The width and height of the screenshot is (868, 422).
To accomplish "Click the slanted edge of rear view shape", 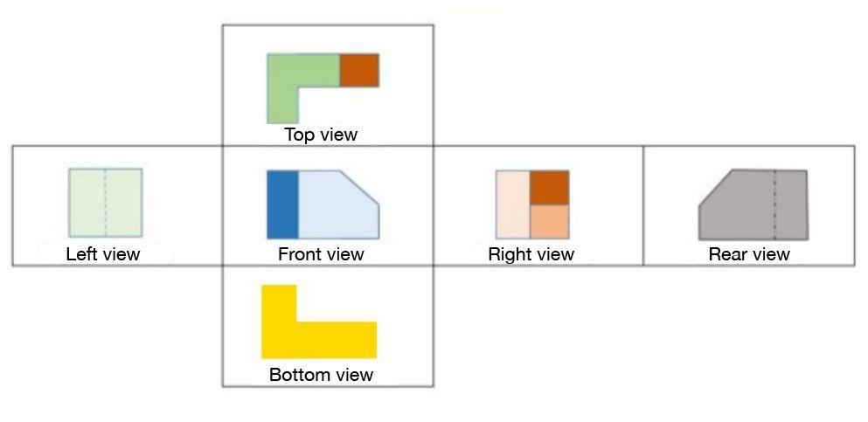I will coord(716,188).
